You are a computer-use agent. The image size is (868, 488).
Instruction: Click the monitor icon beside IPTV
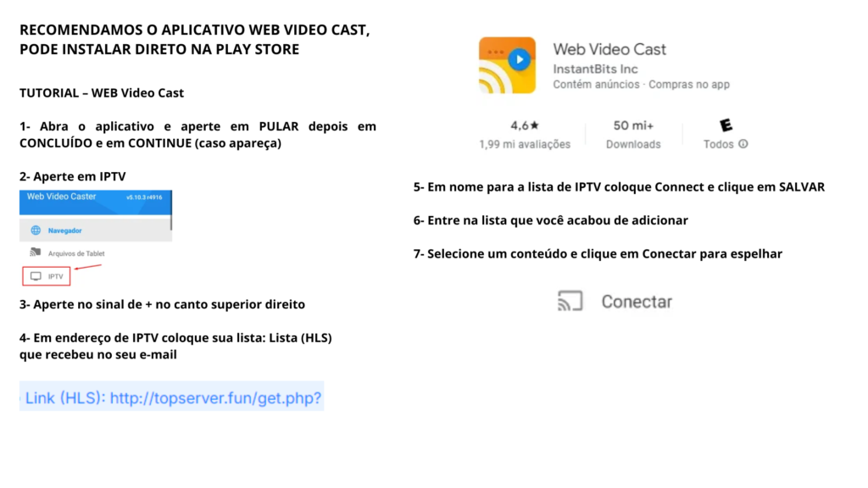coord(36,276)
